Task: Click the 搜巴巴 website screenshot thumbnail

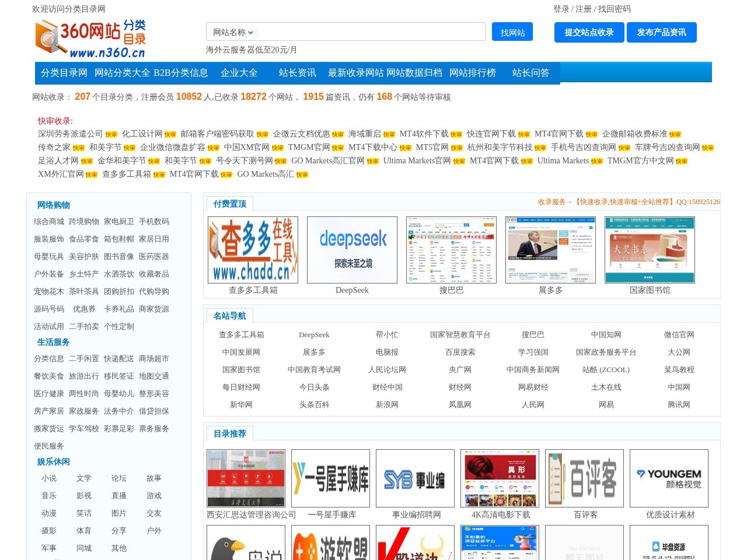Action: [451, 249]
